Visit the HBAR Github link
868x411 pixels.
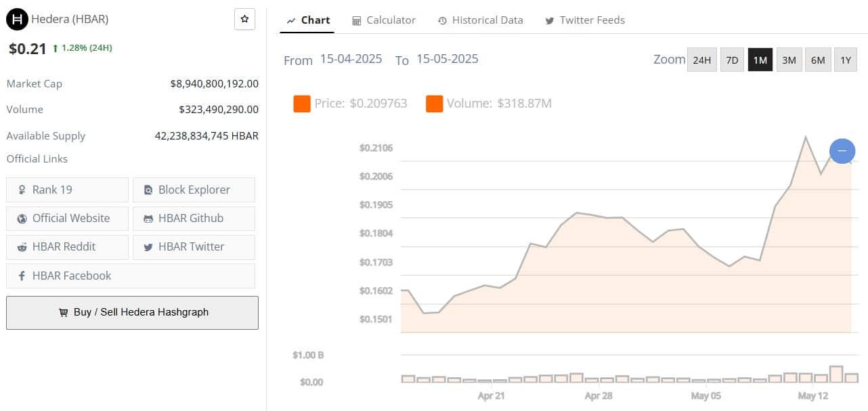194,218
